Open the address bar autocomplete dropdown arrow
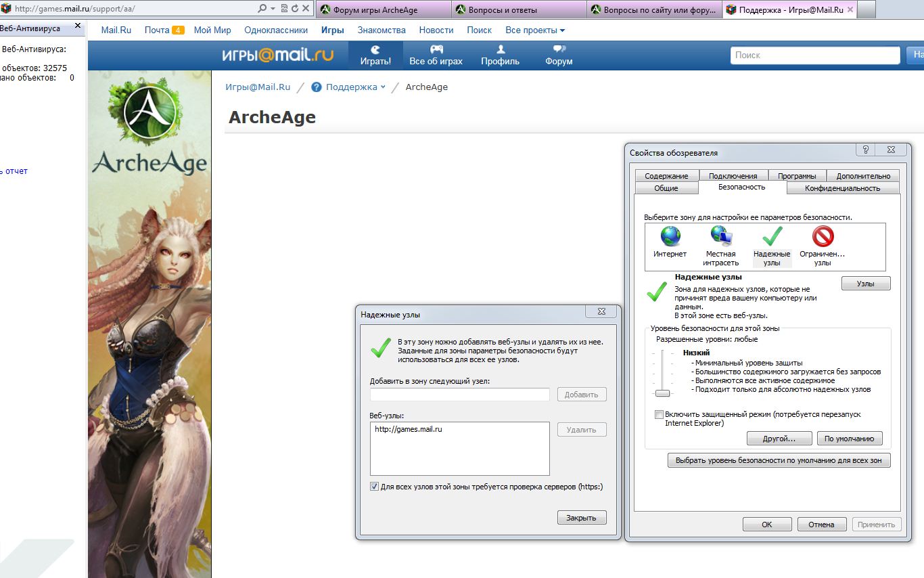 pyautogui.click(x=273, y=9)
